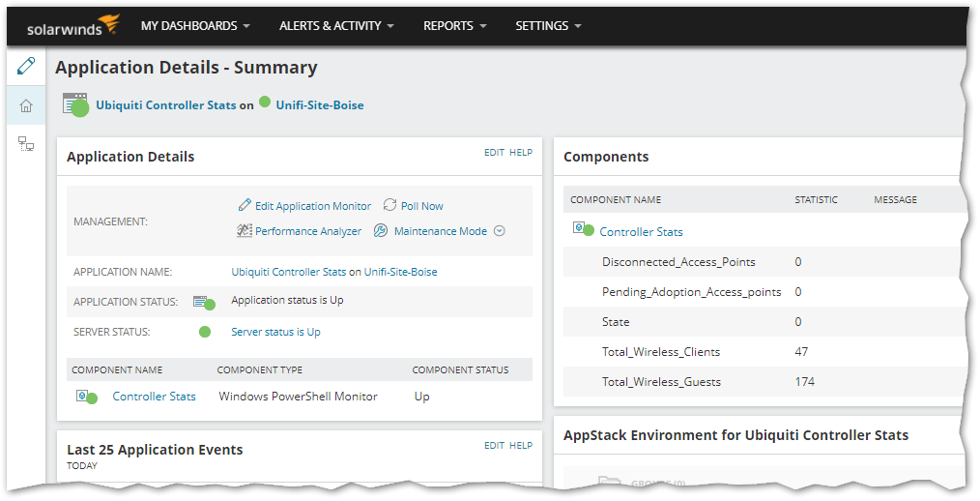Open Unifi-Site-Boise link in Application Name row
The height and width of the screenshot is (501, 980).
(x=401, y=272)
